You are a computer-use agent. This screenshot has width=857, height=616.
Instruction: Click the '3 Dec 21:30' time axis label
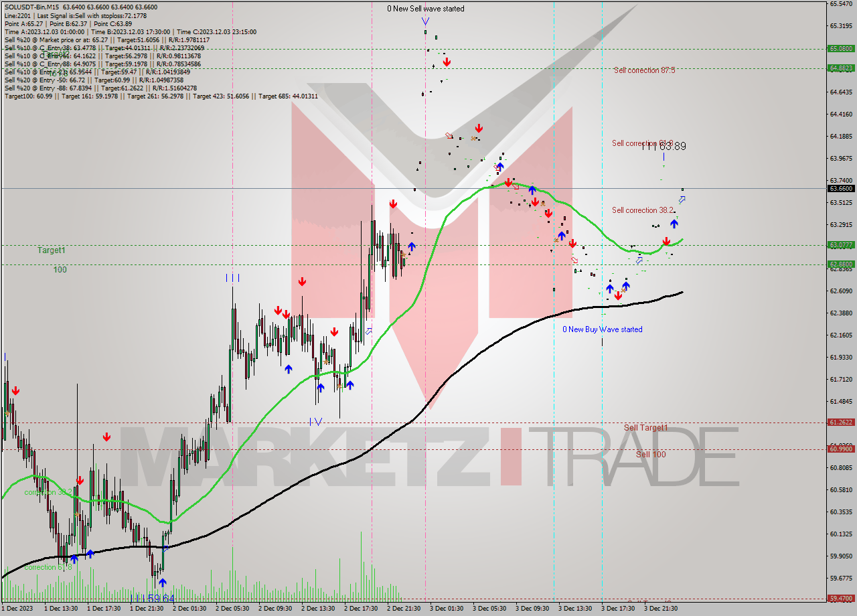coord(661,609)
